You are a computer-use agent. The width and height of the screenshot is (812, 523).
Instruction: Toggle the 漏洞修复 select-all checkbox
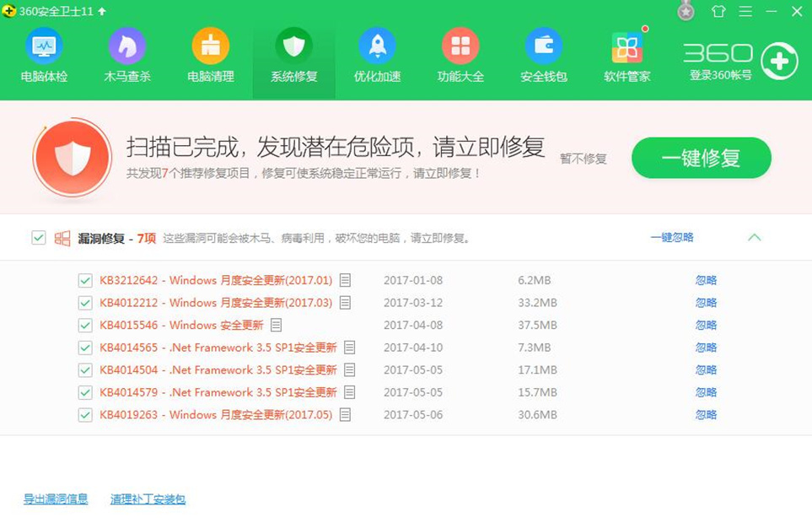[x=39, y=238]
